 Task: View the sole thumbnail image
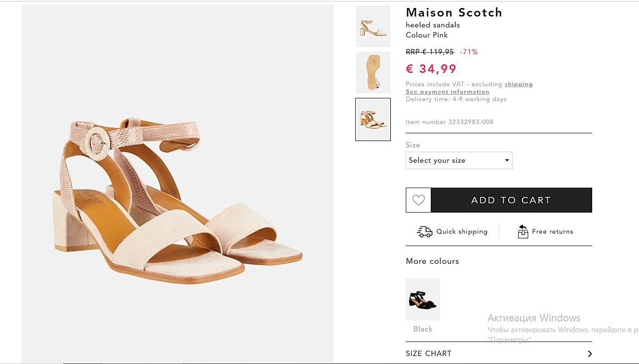point(373,72)
